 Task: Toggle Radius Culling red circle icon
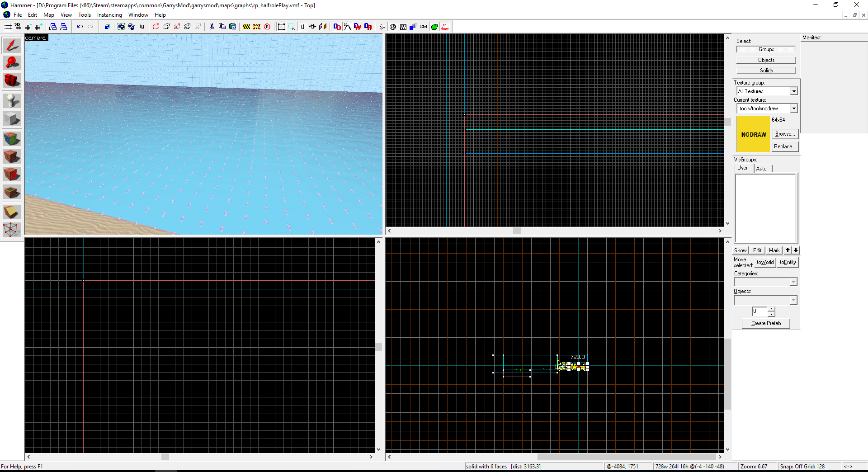tap(267, 27)
